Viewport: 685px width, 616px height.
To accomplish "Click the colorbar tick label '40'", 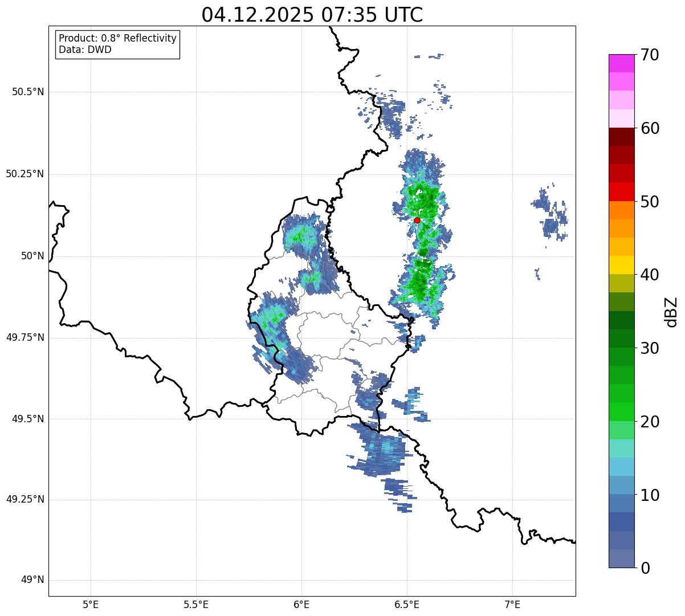I will coord(650,275).
